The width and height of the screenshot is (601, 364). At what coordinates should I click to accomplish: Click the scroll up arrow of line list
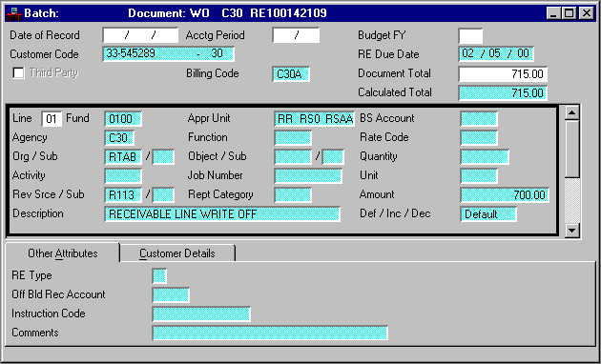point(572,112)
